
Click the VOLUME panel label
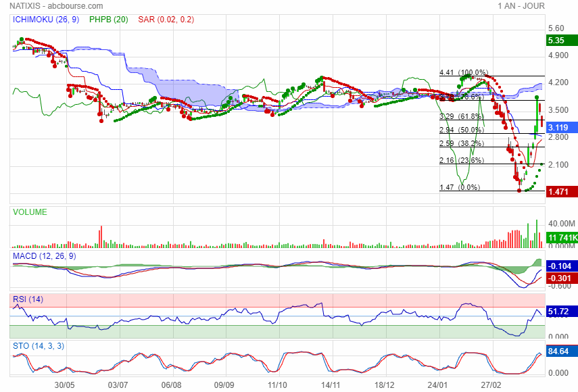coord(30,212)
